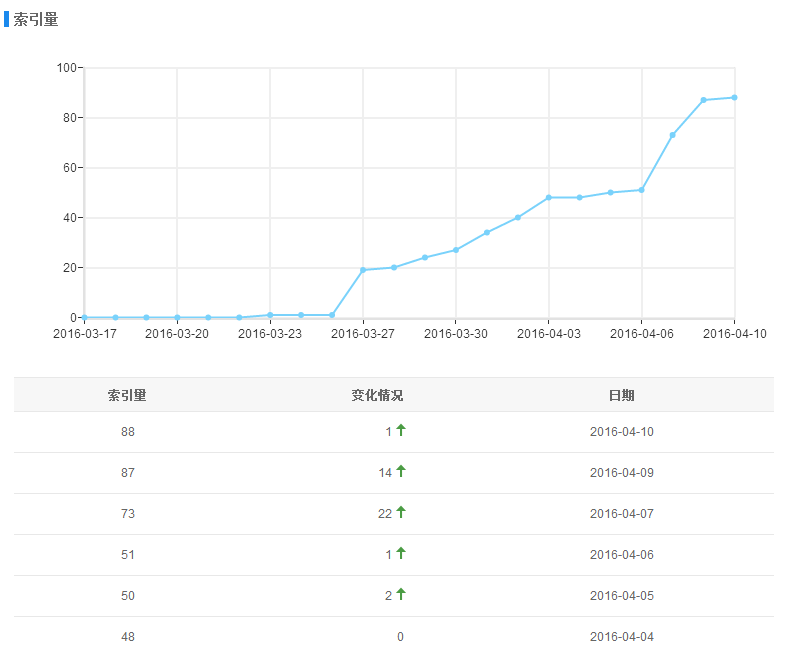
Task: Click the 2016-04-06 x-axis label
Action: pyautogui.click(x=641, y=334)
